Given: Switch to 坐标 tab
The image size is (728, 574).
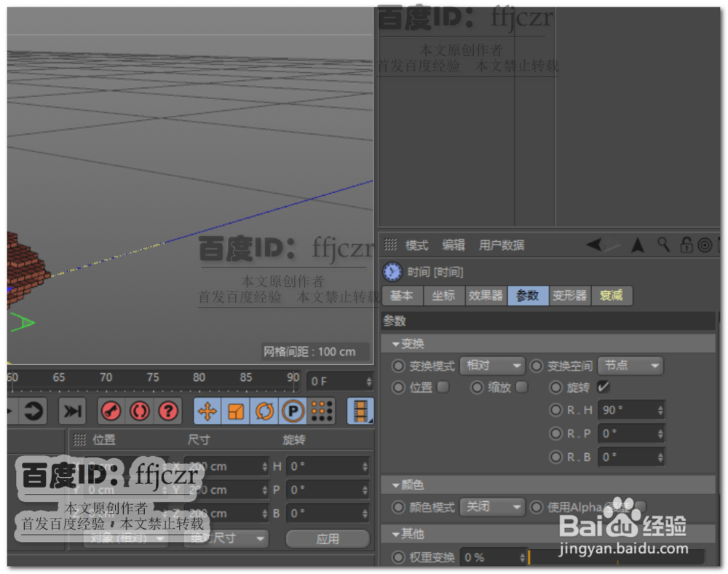Looking at the screenshot, I should [x=444, y=296].
